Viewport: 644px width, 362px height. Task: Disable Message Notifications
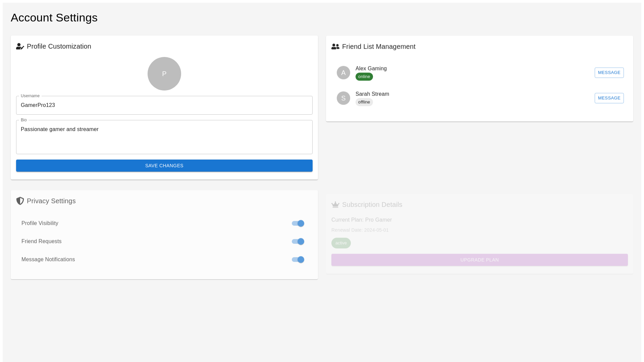coord(298,259)
